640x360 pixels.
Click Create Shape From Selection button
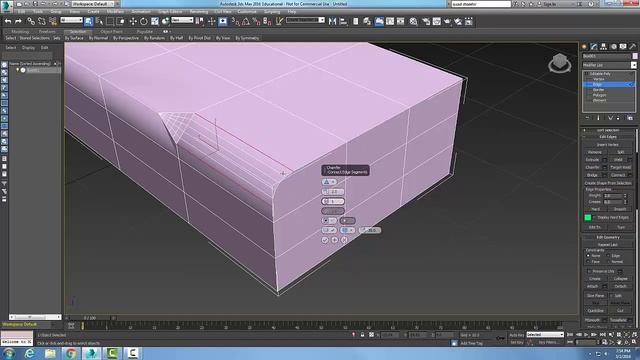tap(608, 183)
